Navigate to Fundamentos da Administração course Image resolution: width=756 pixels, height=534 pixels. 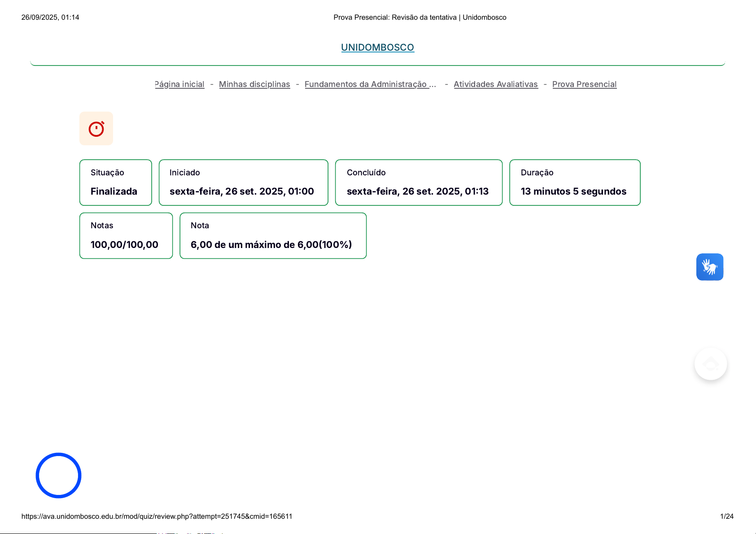coord(370,84)
